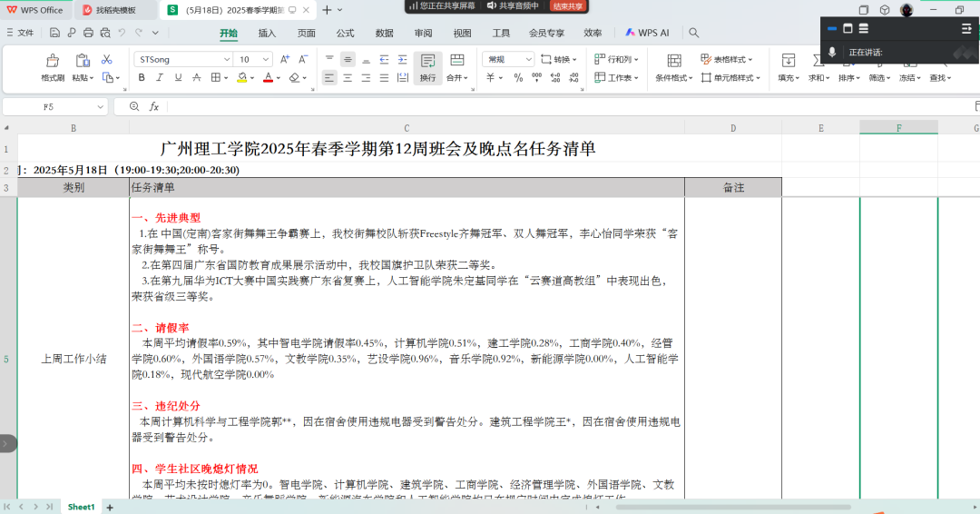
Task: Click the WPS AI button
Action: point(646,33)
